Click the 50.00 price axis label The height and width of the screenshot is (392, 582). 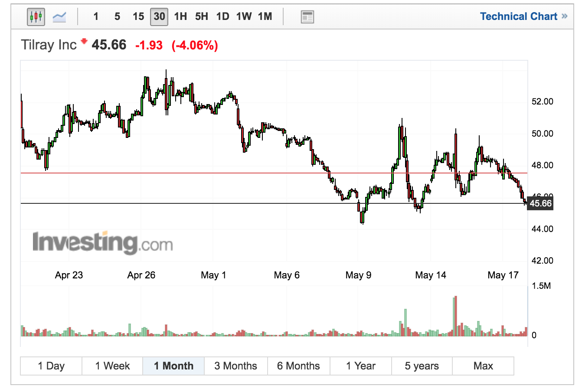click(543, 134)
